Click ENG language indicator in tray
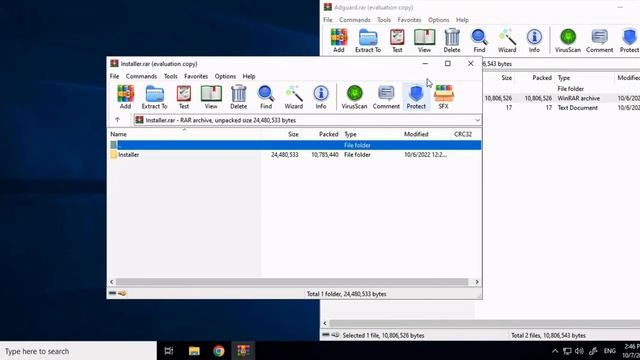 pos(610,351)
